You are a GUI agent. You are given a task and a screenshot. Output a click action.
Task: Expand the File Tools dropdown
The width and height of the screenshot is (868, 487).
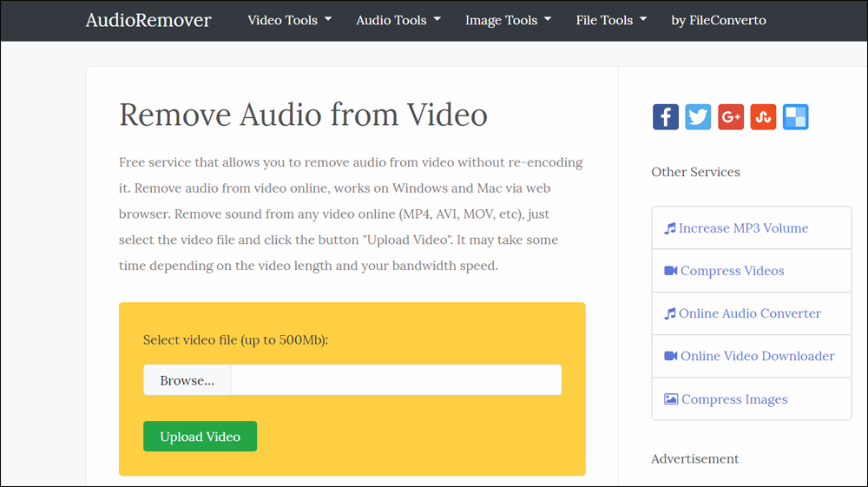(x=611, y=21)
